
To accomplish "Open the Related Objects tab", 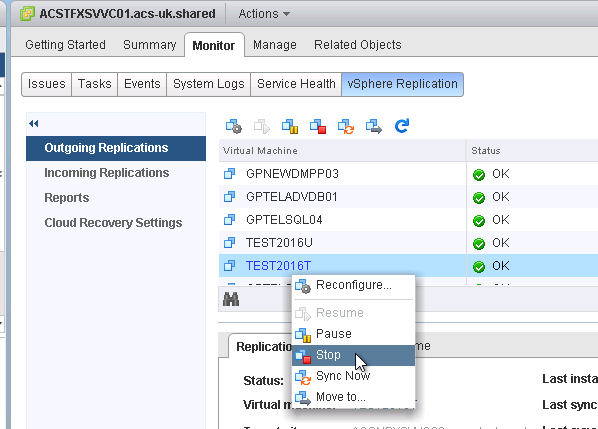I will point(358,45).
